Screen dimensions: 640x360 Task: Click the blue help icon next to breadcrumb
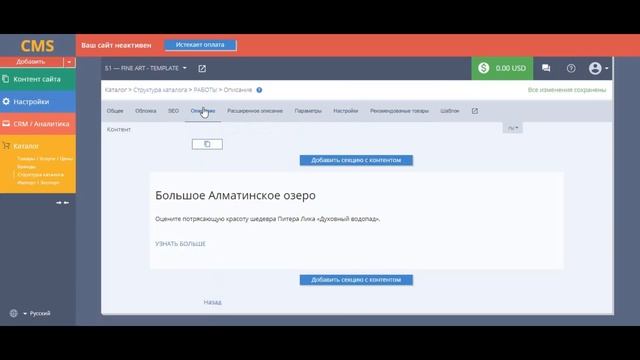[x=259, y=90]
